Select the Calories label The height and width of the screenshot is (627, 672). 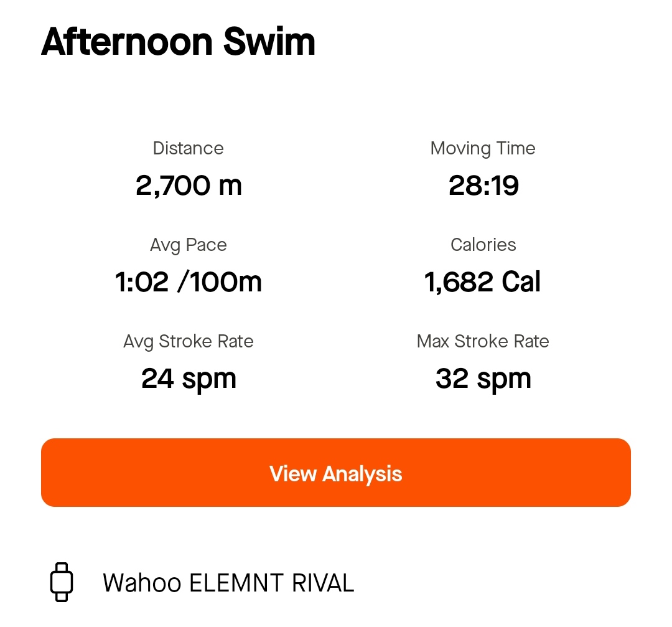click(483, 245)
